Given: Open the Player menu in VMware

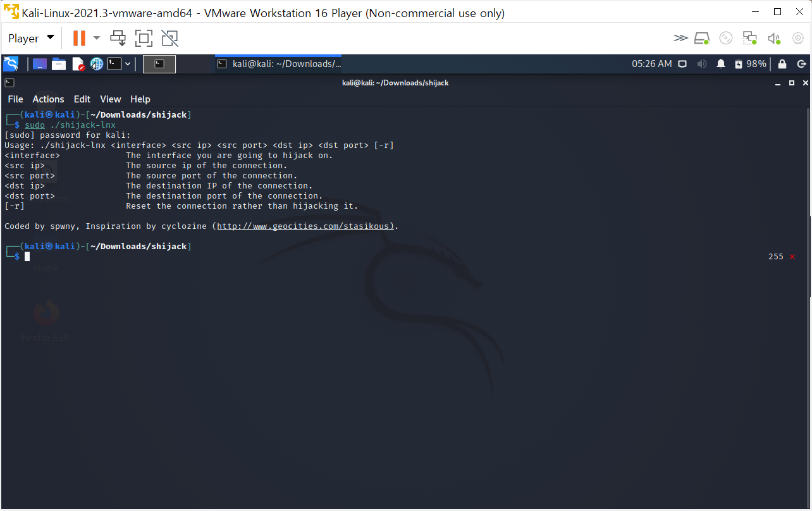Looking at the screenshot, I should coord(31,39).
